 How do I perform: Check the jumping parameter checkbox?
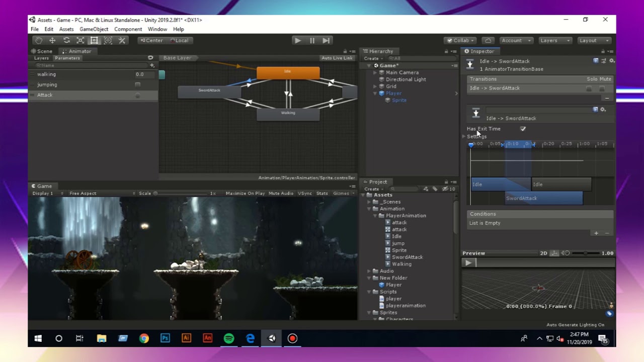pyautogui.click(x=137, y=84)
